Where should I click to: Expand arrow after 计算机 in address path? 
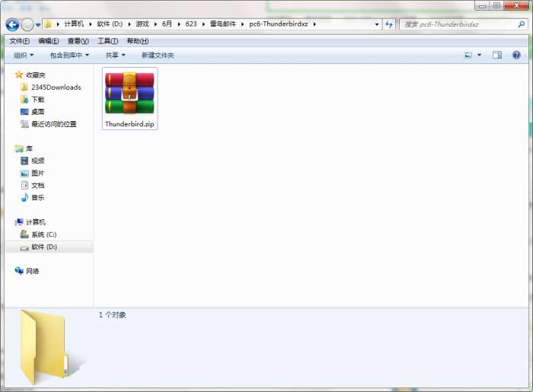(x=91, y=24)
